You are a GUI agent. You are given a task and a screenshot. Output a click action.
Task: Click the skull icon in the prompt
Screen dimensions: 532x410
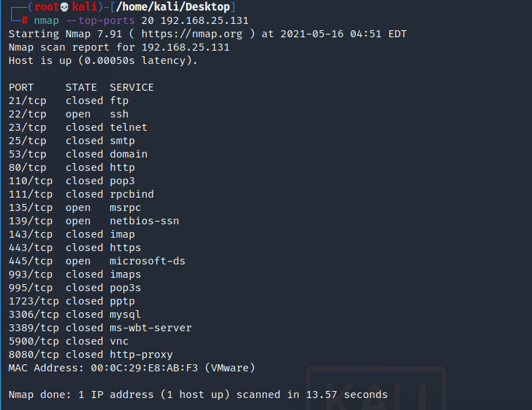pos(65,7)
